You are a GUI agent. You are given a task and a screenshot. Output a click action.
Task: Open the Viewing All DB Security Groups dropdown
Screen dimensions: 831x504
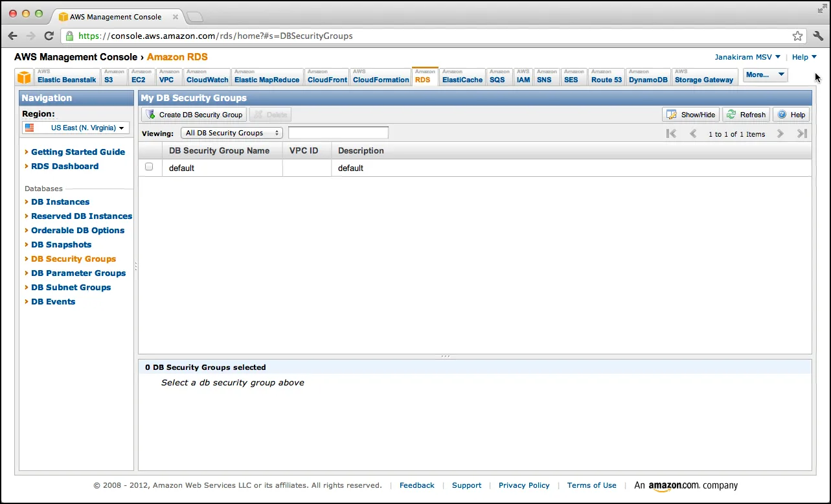(x=232, y=133)
